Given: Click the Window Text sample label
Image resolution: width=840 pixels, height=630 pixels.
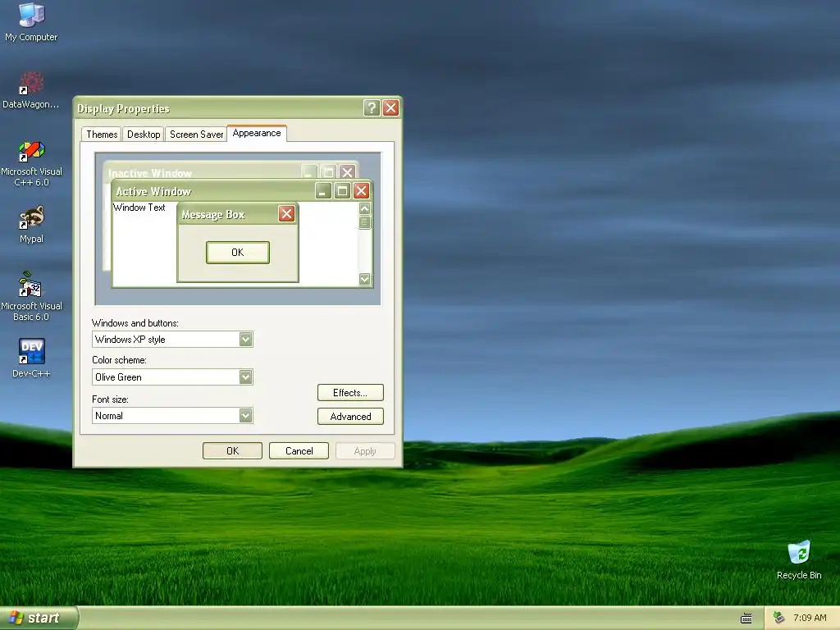Looking at the screenshot, I should [x=139, y=208].
